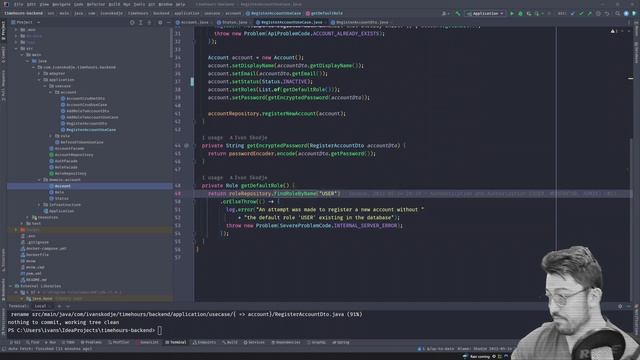Viewport: 640px width, 360px height.
Task: Open the Search Everywhere magnifier
Action: coord(618,13)
